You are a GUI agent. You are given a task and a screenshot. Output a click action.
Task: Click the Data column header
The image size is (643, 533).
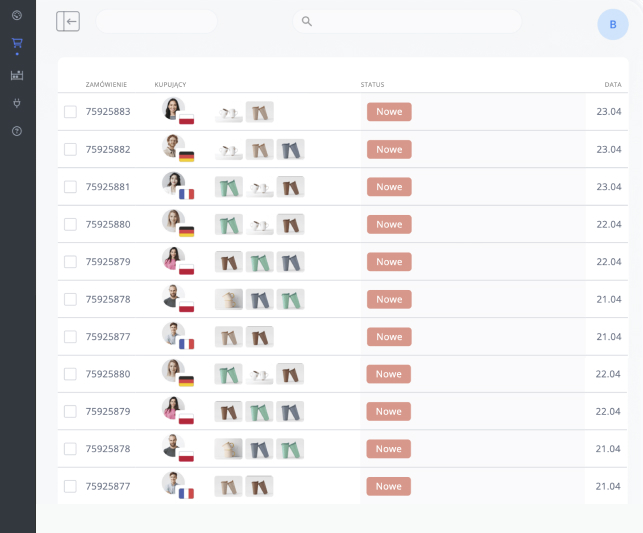(x=613, y=85)
